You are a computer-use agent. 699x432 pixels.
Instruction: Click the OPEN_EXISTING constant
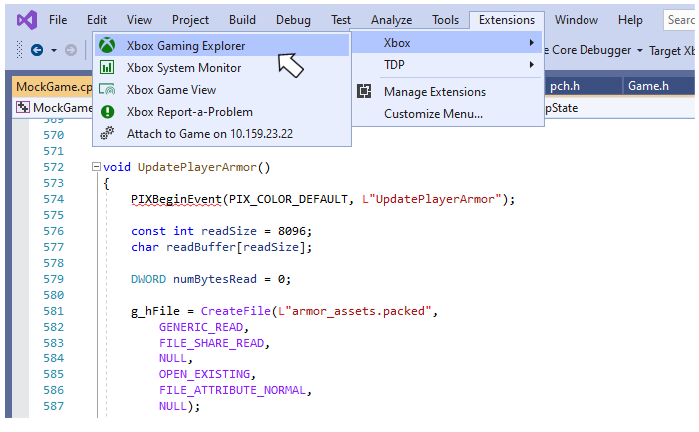204,374
